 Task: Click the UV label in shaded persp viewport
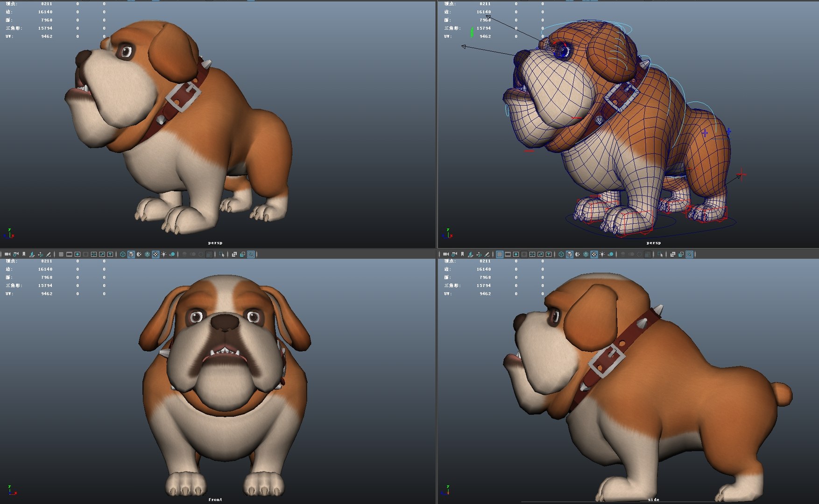9,36
